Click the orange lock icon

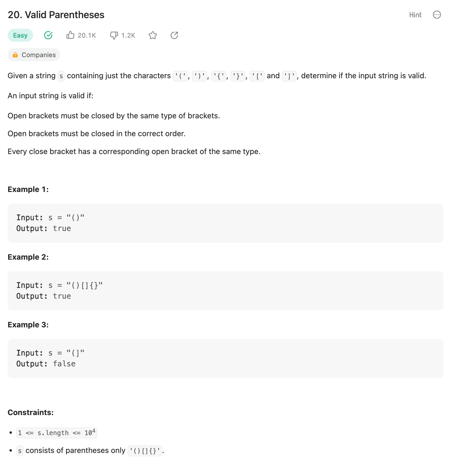[15, 55]
